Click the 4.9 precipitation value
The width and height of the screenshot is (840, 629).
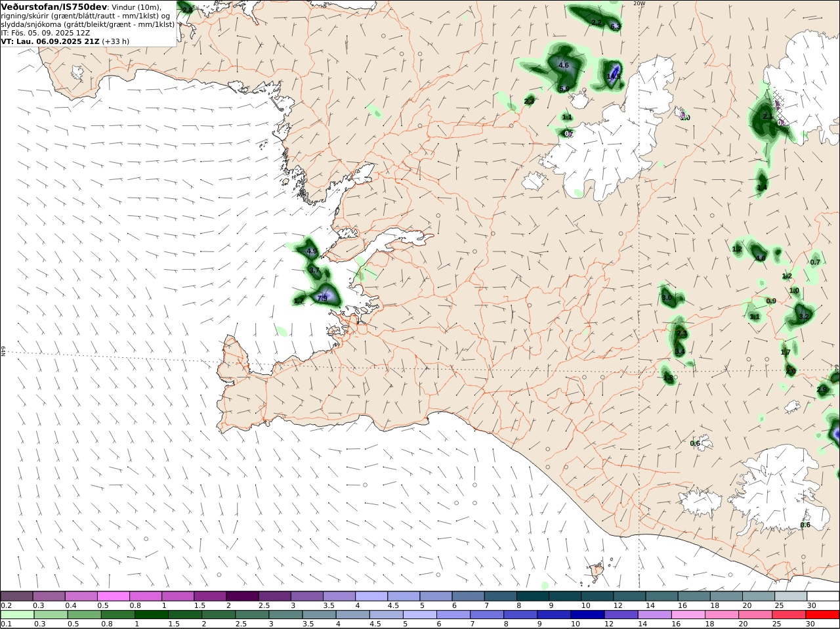pos(312,251)
